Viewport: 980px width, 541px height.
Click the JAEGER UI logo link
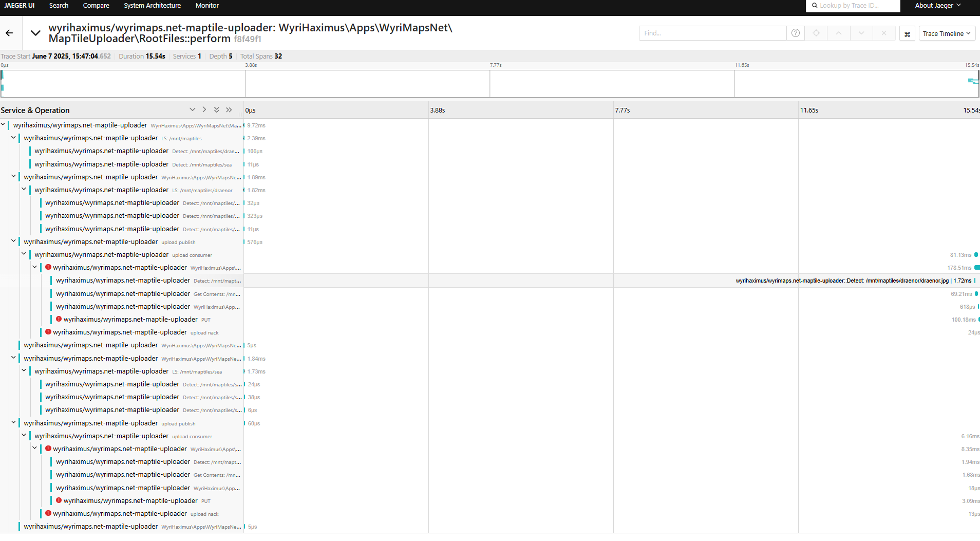pos(20,6)
